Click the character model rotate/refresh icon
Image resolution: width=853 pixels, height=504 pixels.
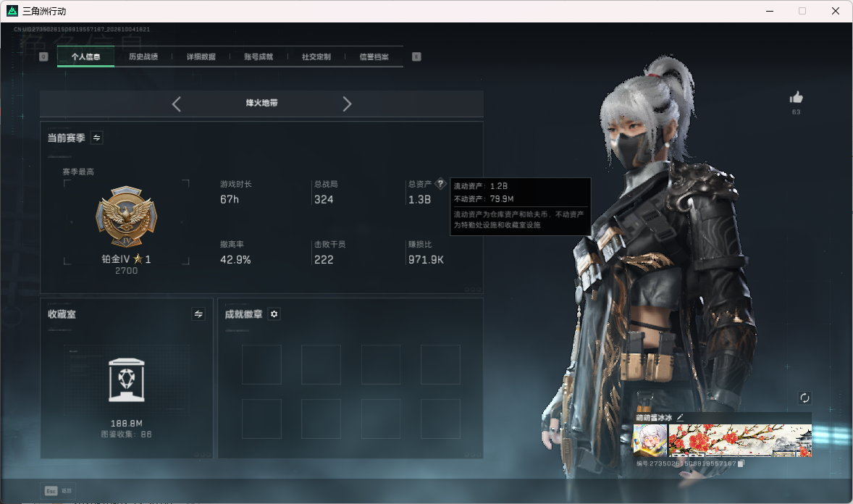[804, 398]
